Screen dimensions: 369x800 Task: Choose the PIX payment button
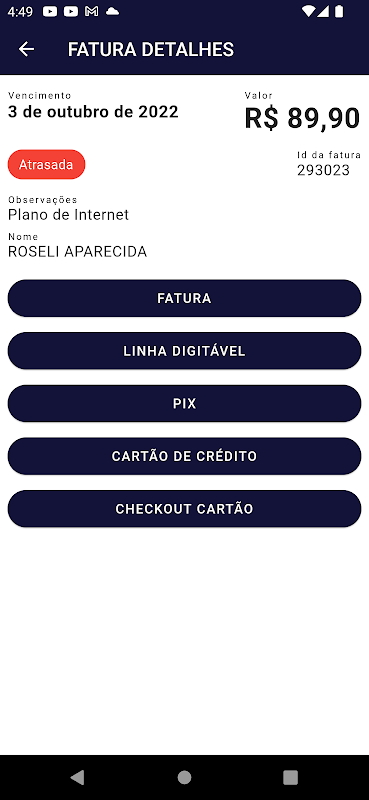click(184, 404)
